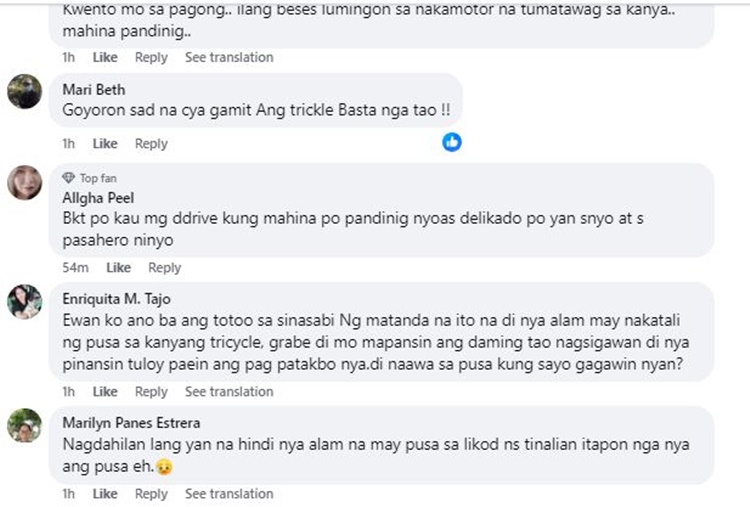Like Mari Beth's comment
Screen dimensions: 750x507
[105, 143]
